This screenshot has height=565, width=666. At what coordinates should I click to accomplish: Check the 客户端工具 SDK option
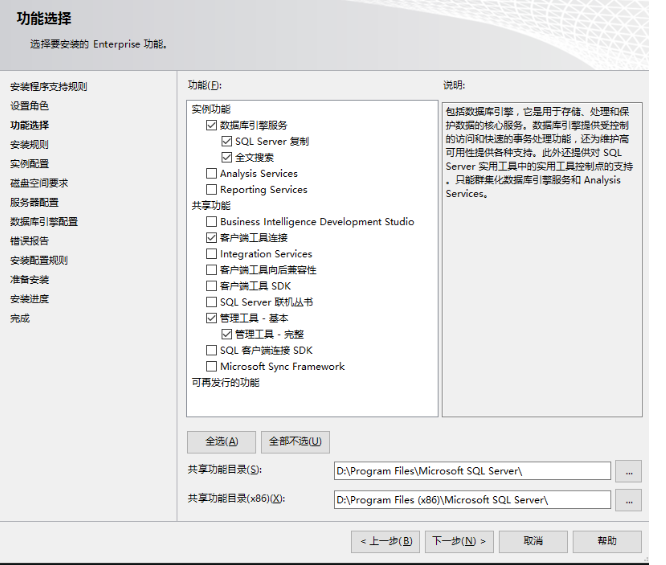point(211,286)
